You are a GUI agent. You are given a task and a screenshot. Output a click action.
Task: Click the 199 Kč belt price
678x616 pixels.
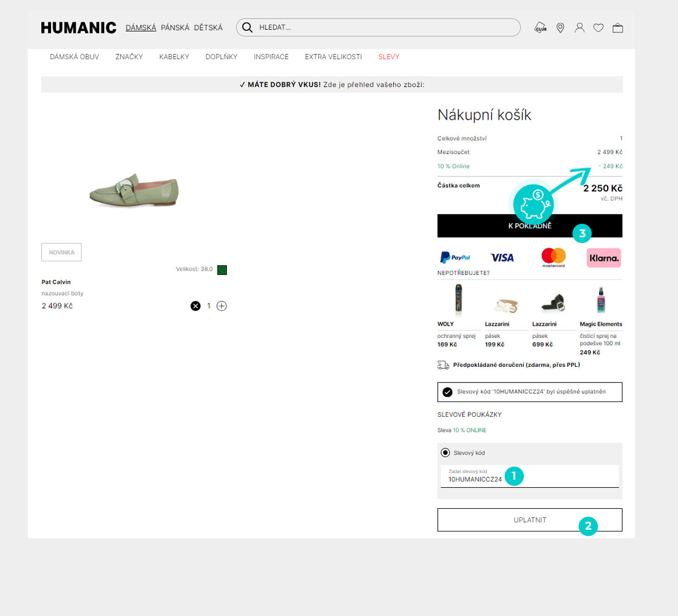(495, 344)
